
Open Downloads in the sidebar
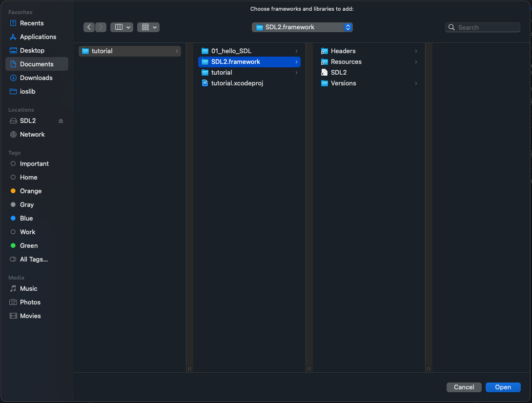tap(36, 78)
